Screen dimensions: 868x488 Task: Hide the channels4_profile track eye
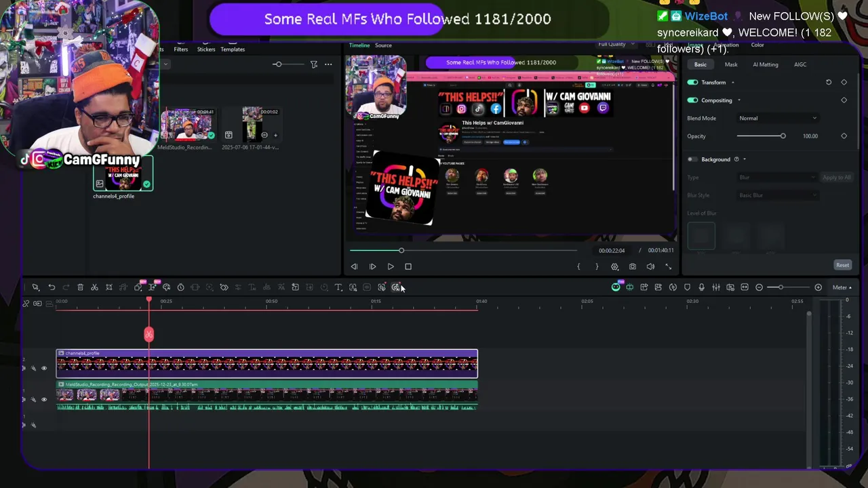44,369
